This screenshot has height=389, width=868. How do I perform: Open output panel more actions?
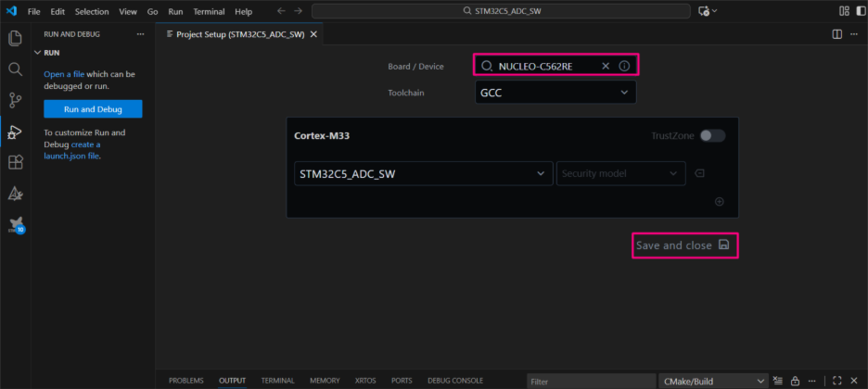pos(812,381)
